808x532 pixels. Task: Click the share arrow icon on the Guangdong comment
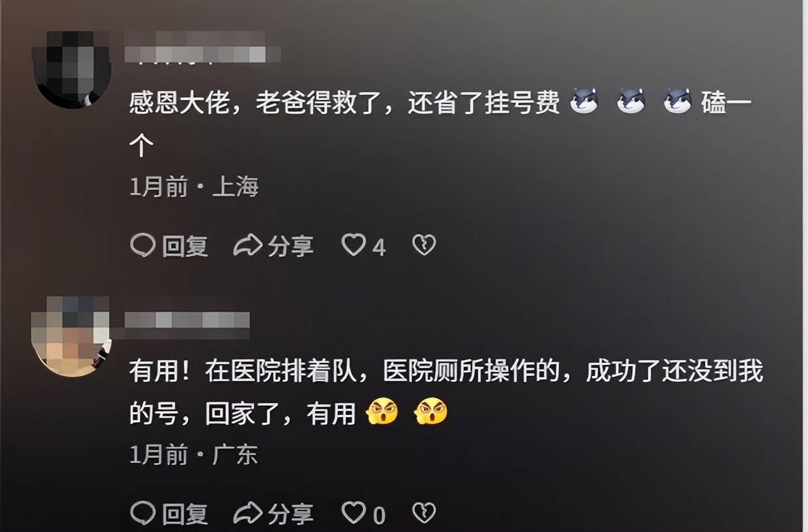[247, 514]
